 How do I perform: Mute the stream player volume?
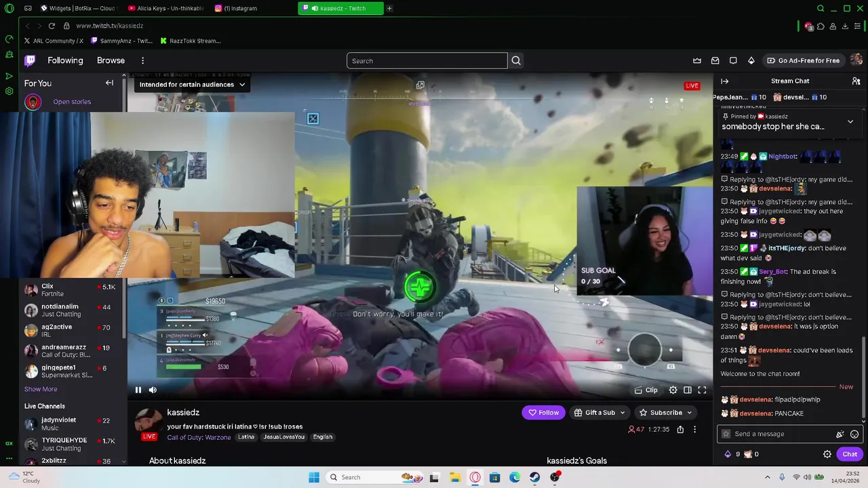153,390
